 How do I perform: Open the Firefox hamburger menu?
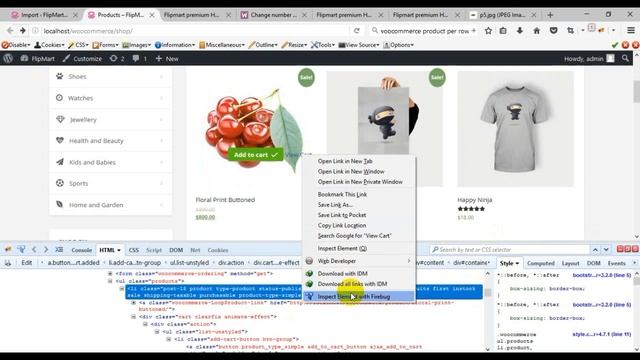631,31
